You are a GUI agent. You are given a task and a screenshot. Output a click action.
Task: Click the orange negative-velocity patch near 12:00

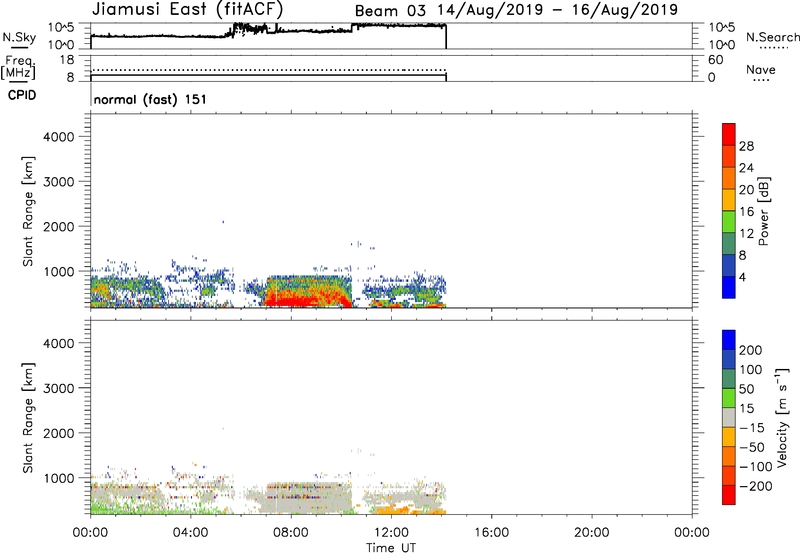click(x=395, y=509)
